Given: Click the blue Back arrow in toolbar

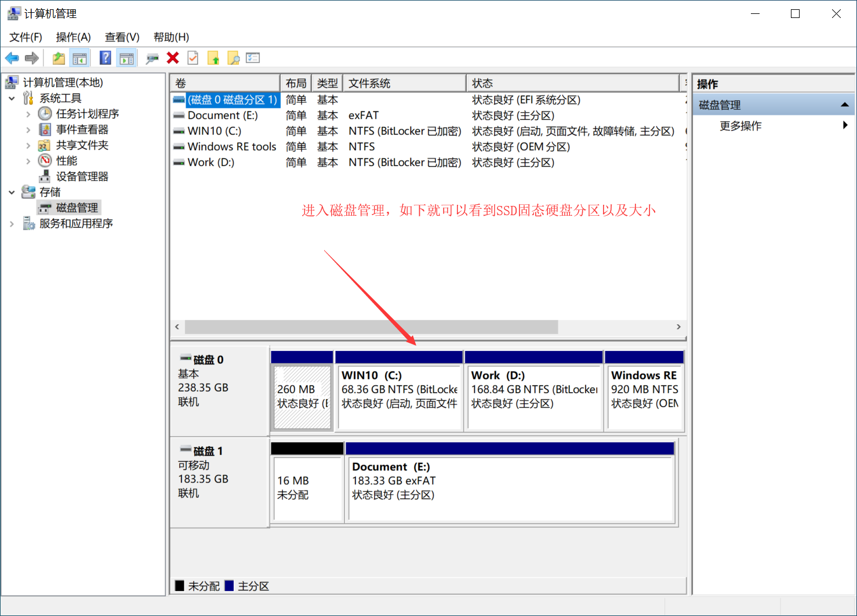Looking at the screenshot, I should [x=12, y=58].
